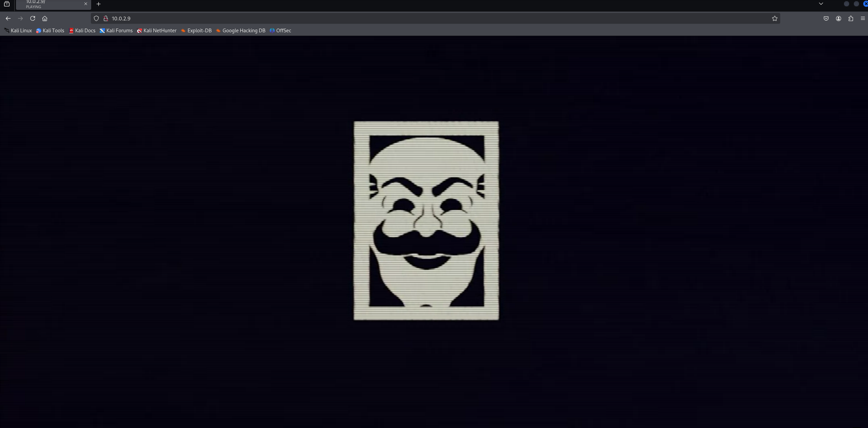Reload the current page

(x=33, y=18)
